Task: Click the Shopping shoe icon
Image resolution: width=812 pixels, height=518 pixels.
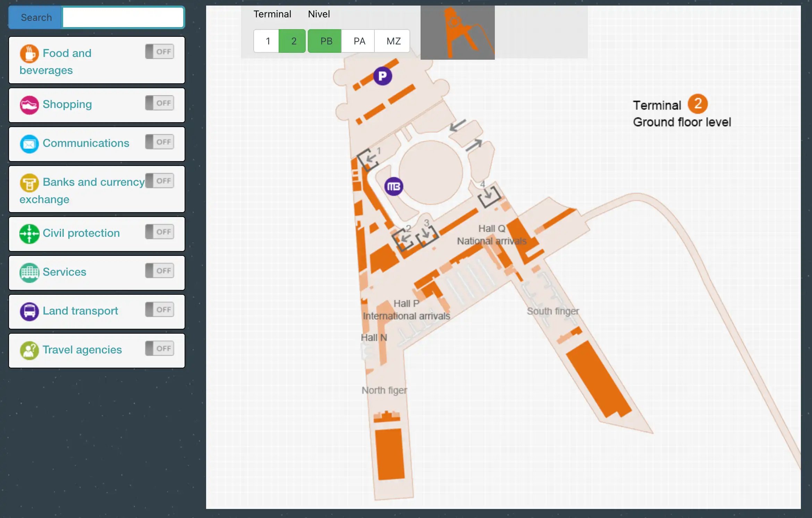Action: [x=29, y=105]
